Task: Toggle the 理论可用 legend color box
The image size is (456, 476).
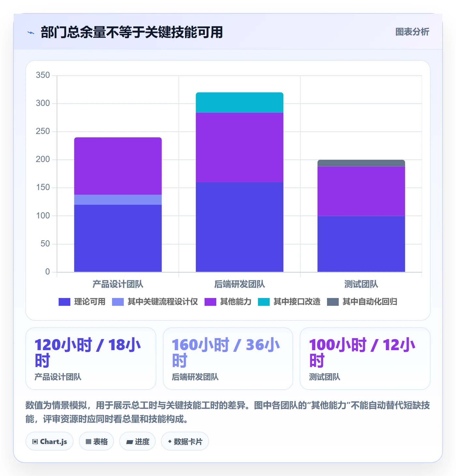Action: tap(64, 302)
